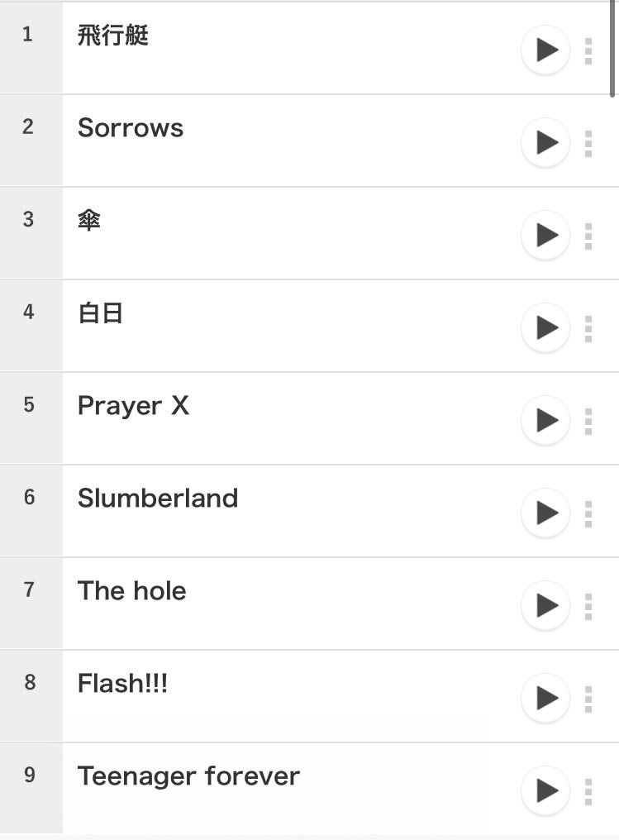Screen dimensions: 619x840
Task: Open more options for 白日
Action: point(588,329)
